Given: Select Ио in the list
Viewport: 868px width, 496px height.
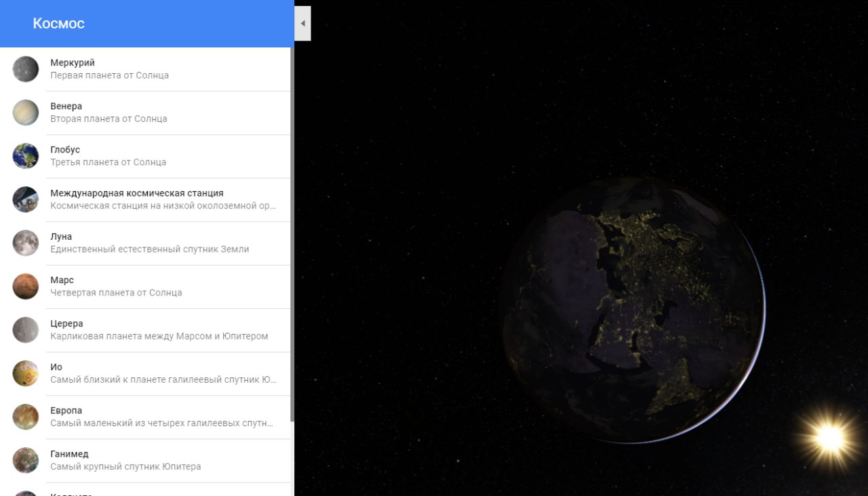Looking at the screenshot, I should click(145, 373).
